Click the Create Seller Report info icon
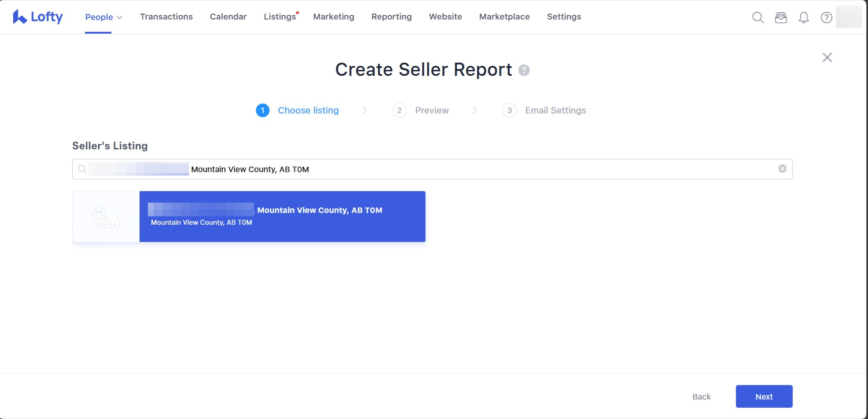Screen dimensions: 868x419 pyautogui.click(x=524, y=70)
